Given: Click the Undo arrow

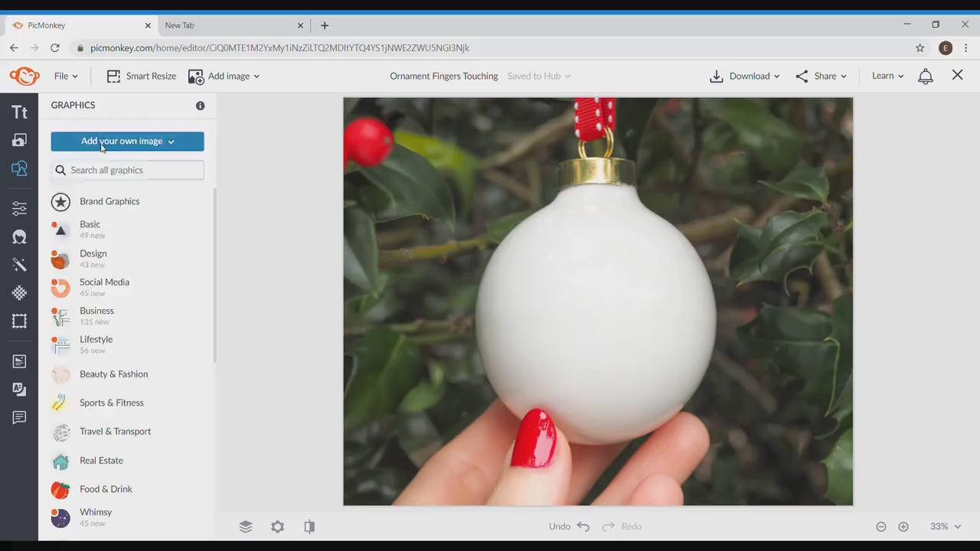Looking at the screenshot, I should (x=583, y=527).
